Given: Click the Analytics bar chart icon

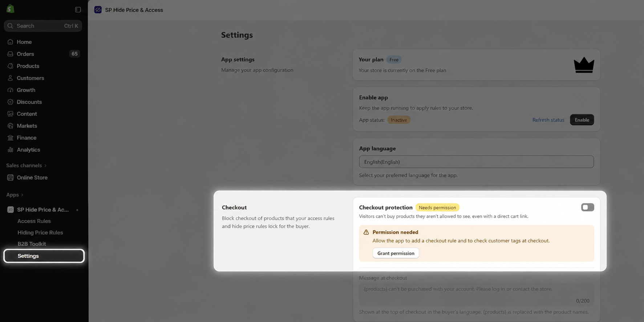Looking at the screenshot, I should pos(10,150).
